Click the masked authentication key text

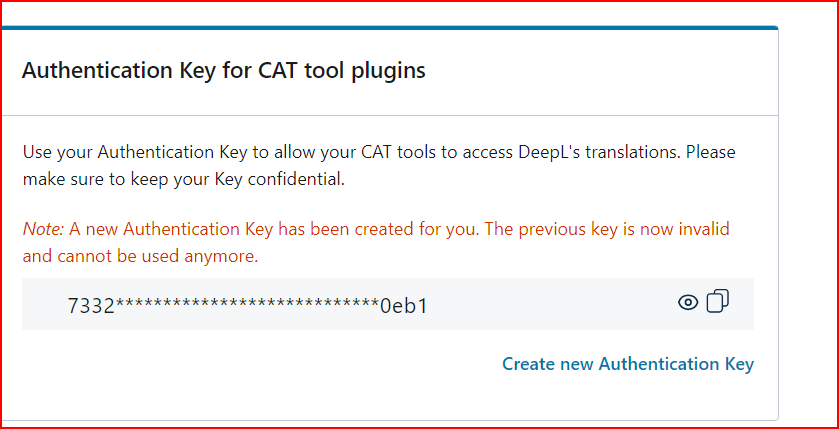248,305
